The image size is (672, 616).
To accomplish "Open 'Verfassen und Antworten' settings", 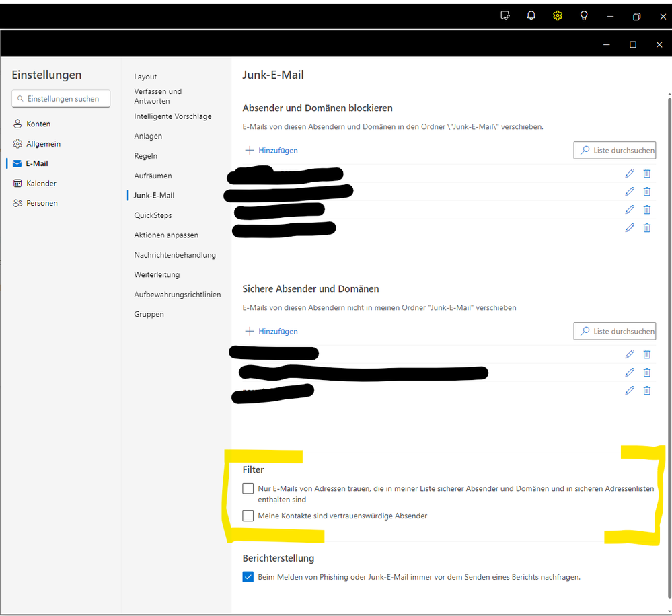I will tap(157, 96).
